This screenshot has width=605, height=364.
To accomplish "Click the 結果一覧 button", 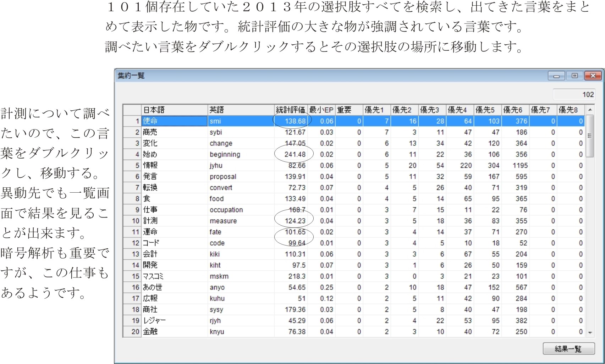I will click(x=568, y=349).
